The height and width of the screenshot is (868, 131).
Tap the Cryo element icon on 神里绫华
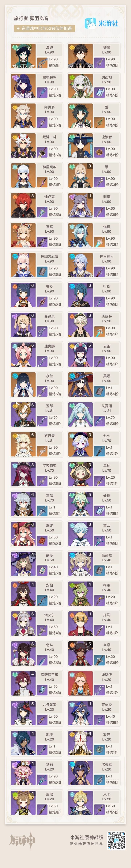(15, 167)
